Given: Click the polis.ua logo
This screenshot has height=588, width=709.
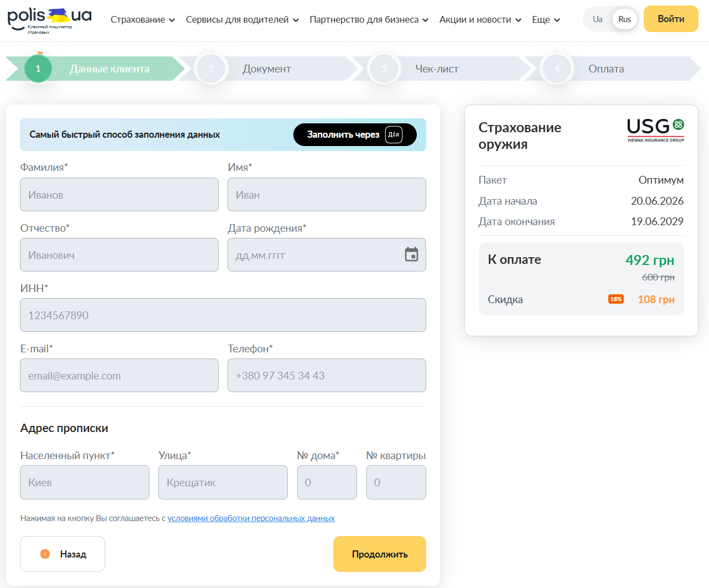Looking at the screenshot, I should pos(49,21).
